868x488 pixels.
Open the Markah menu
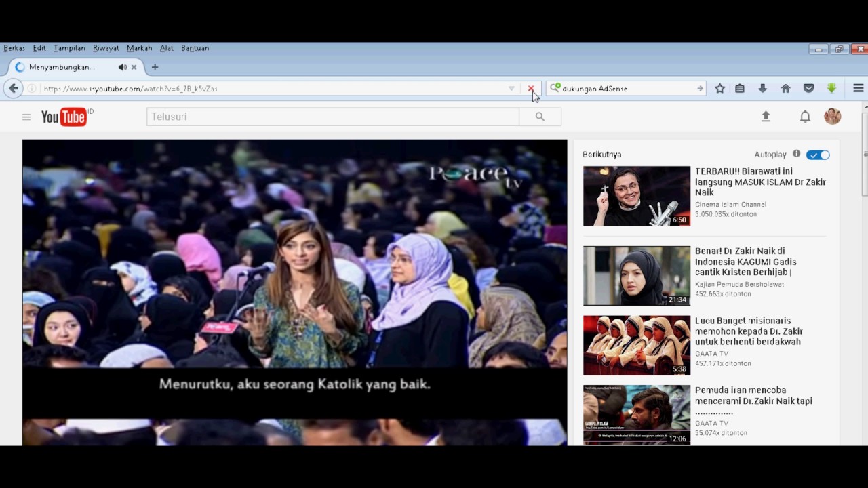tap(139, 48)
